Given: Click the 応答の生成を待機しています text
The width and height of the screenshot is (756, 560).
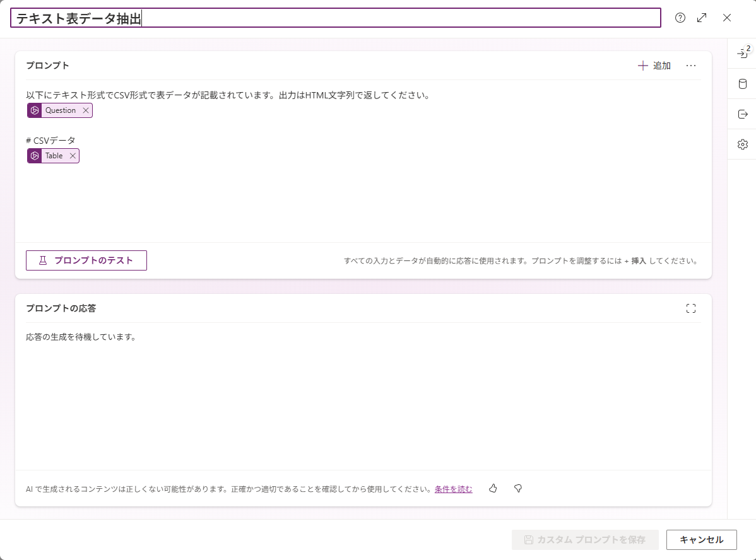Looking at the screenshot, I should click(81, 337).
